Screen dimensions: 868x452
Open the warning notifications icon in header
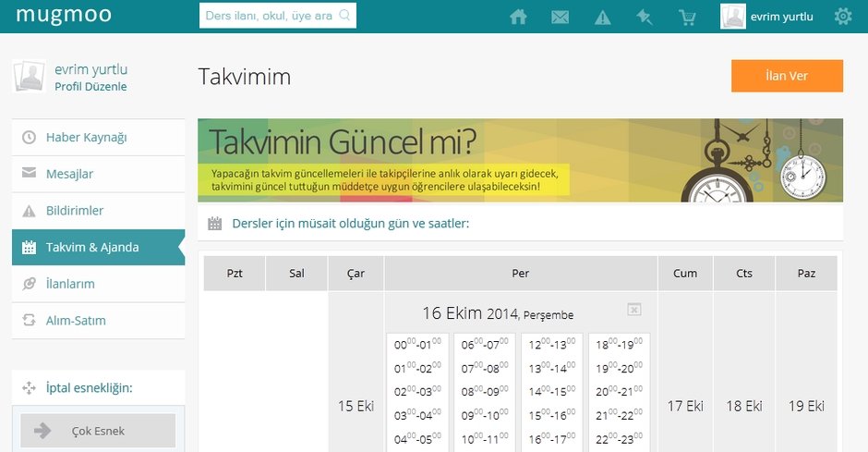[x=602, y=18]
